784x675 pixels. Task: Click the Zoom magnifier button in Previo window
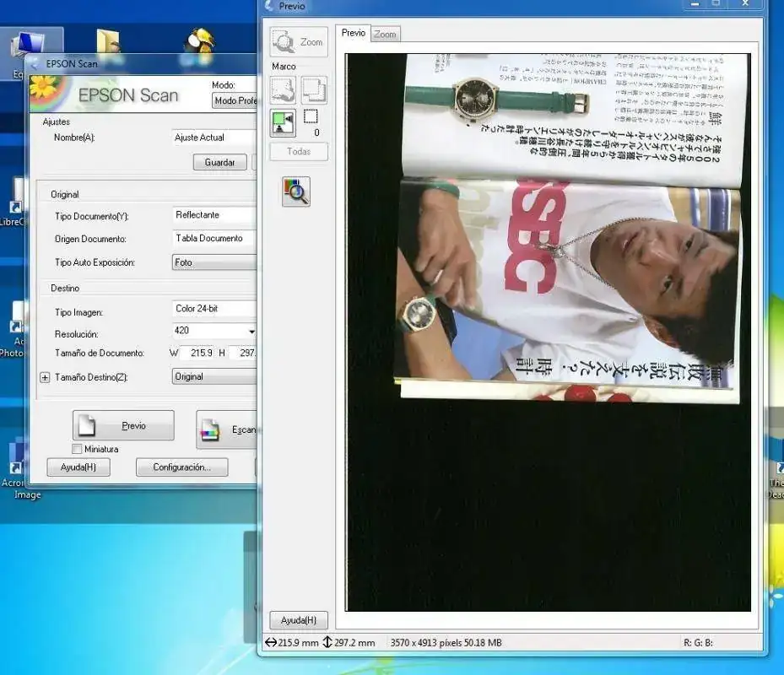299,41
